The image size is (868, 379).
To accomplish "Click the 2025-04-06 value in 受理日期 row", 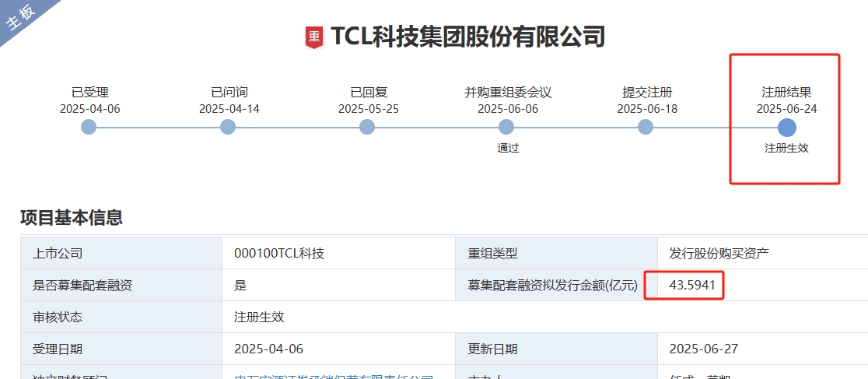I will click(268, 349).
